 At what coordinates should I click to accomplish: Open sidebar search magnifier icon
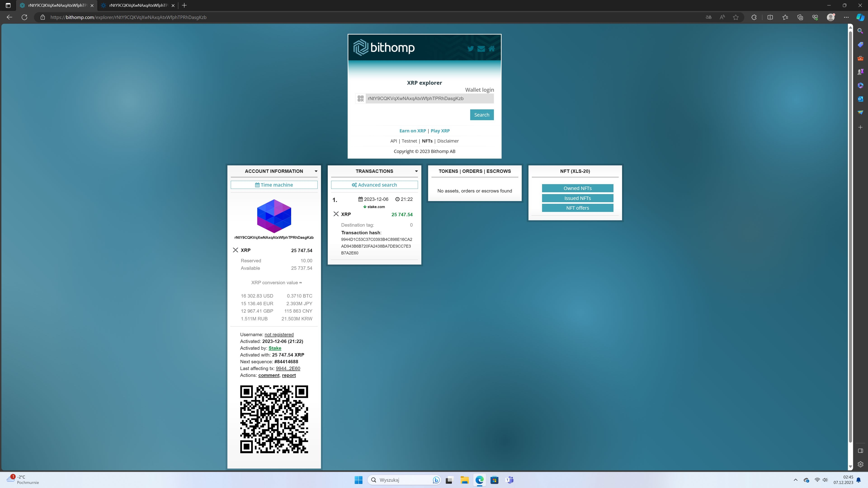(860, 31)
